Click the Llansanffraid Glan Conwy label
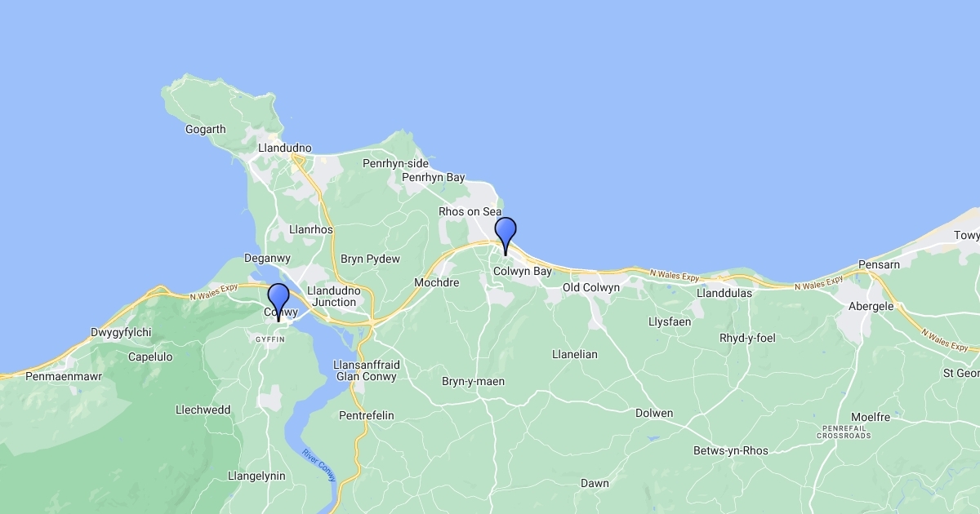980x514 pixels. click(365, 370)
